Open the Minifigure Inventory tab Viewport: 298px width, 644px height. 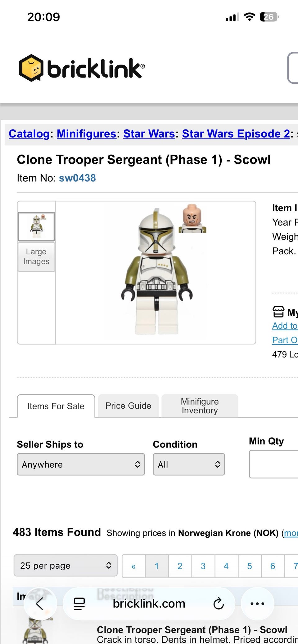pyautogui.click(x=200, y=406)
